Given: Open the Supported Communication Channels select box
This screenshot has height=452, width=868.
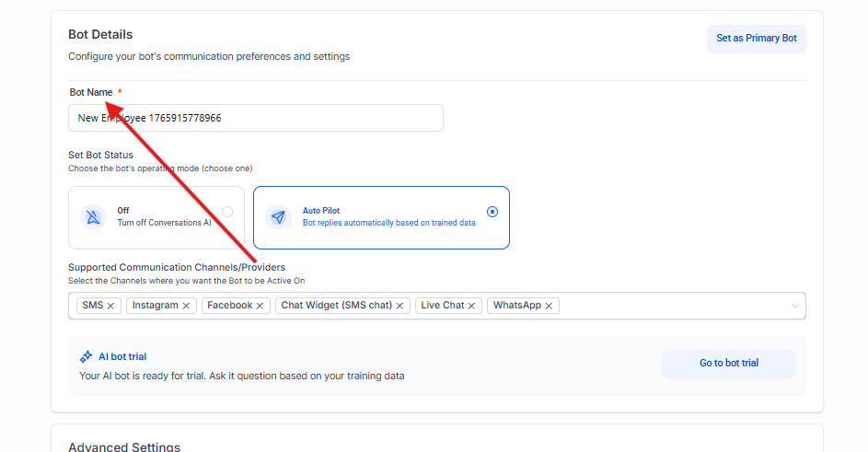Looking at the screenshot, I should click(x=672, y=306).
